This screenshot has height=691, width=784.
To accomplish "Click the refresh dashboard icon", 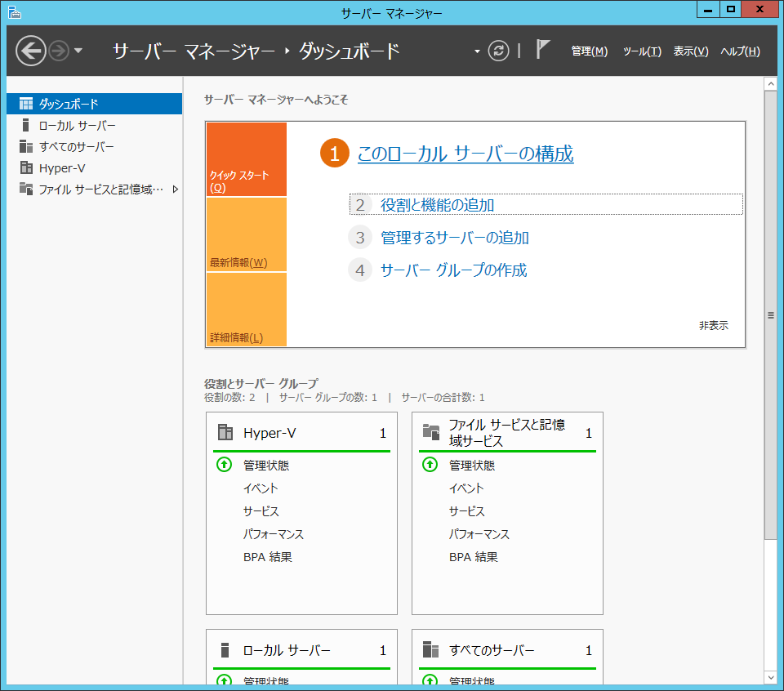I will [498, 51].
